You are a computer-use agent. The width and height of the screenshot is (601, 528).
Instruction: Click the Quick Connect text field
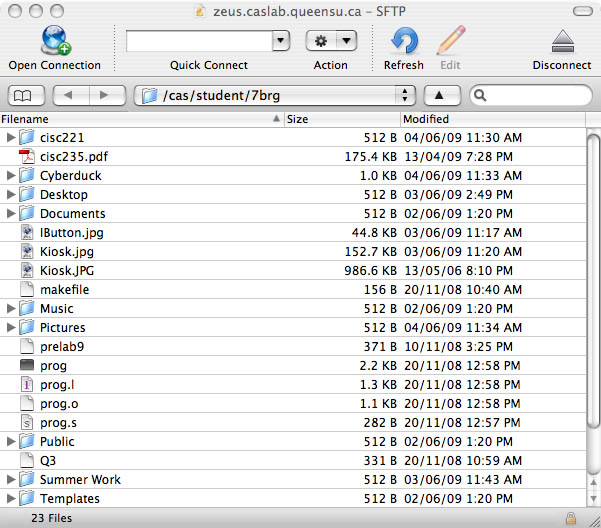tap(199, 41)
